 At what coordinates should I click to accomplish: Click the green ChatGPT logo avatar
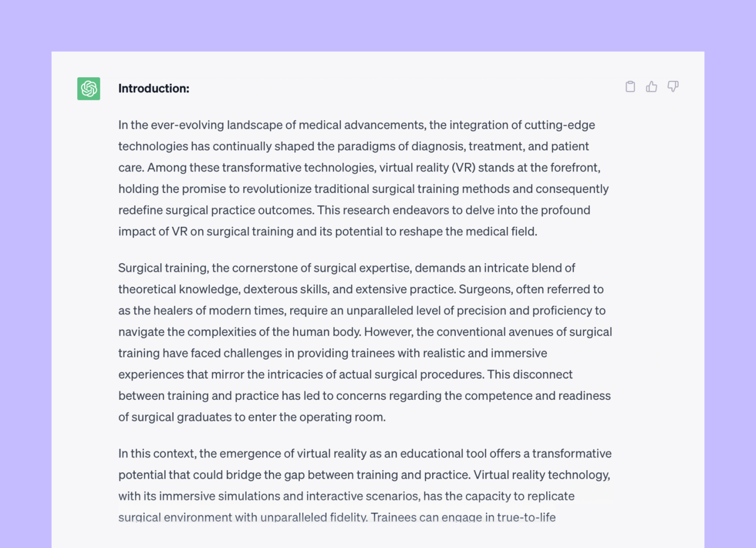(89, 89)
